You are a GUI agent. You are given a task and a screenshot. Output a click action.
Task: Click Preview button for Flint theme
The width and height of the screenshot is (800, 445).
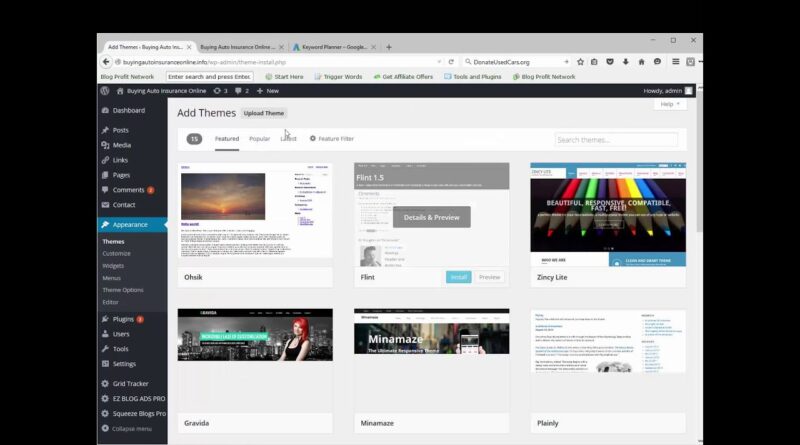tap(489, 277)
